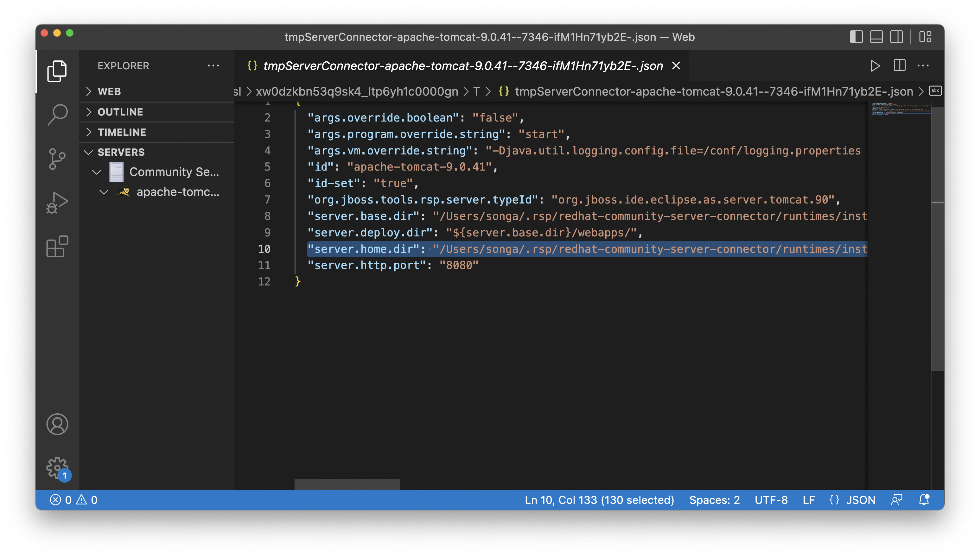
Task: Expand the WEB folder section
Action: (x=109, y=91)
